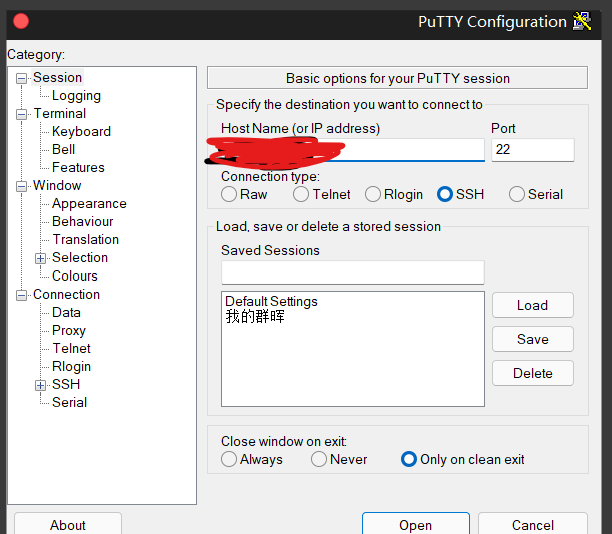Collapse the Connection tree node
This screenshot has width=612, height=534.
click(x=21, y=295)
